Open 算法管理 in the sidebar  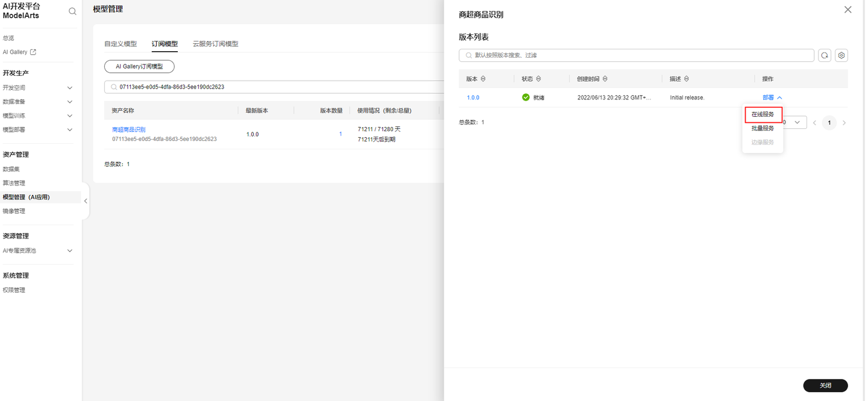coord(14,183)
